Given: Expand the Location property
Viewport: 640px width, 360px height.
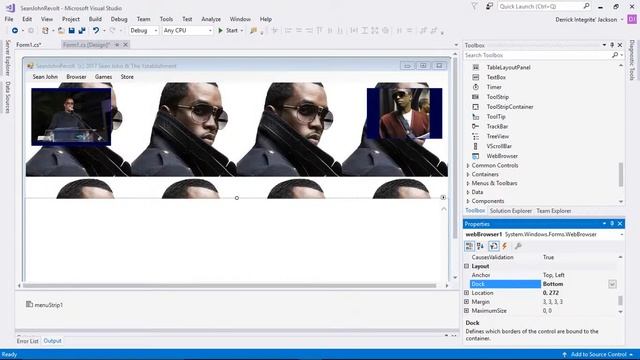Looking at the screenshot, I should coord(467,293).
